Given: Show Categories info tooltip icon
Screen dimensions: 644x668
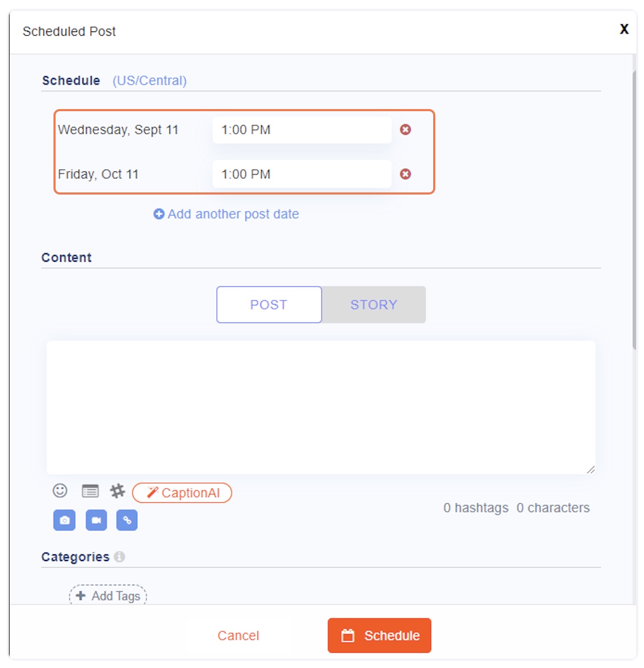Looking at the screenshot, I should (120, 557).
